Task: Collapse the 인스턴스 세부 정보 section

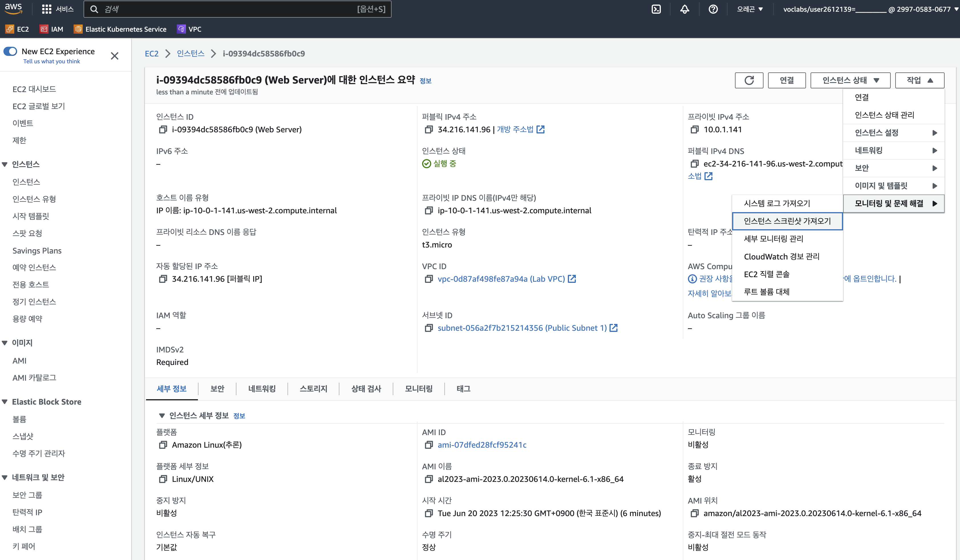Action: pyautogui.click(x=162, y=416)
